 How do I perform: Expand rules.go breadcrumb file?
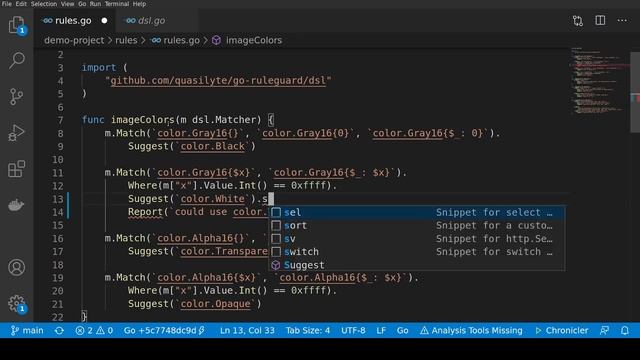[x=181, y=40]
